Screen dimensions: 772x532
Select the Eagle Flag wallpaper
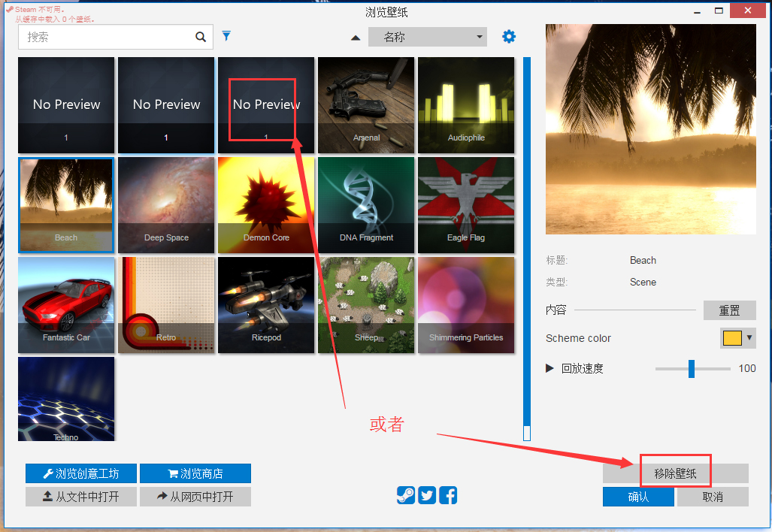pyautogui.click(x=466, y=205)
